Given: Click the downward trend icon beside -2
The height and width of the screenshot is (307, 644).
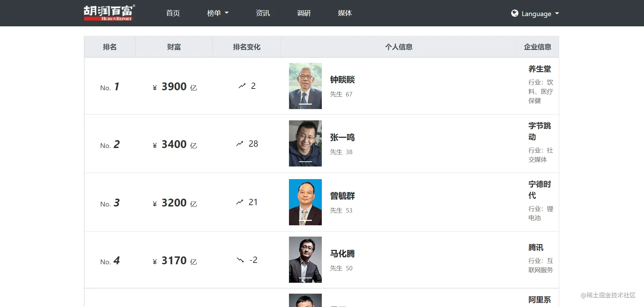Looking at the screenshot, I should tap(240, 260).
